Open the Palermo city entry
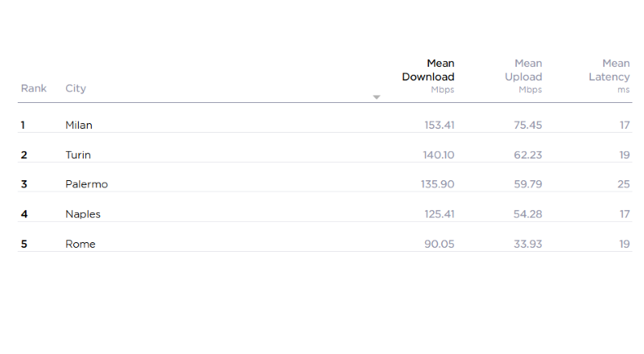 tap(86, 184)
